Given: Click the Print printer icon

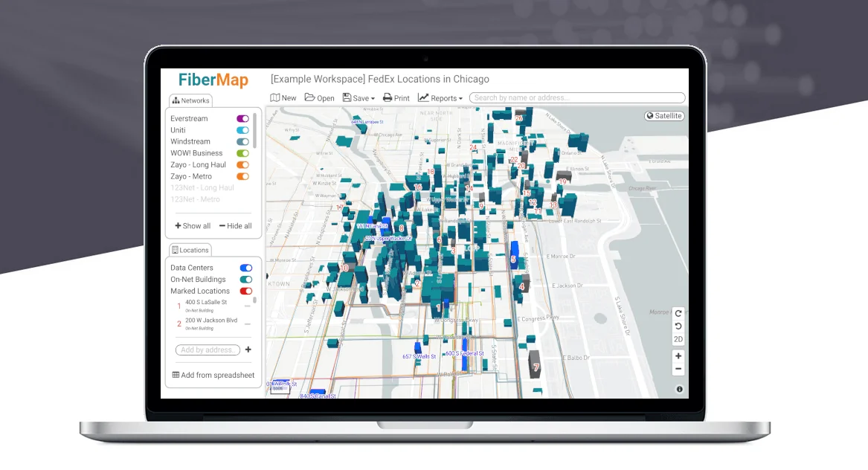Looking at the screenshot, I should tap(388, 97).
